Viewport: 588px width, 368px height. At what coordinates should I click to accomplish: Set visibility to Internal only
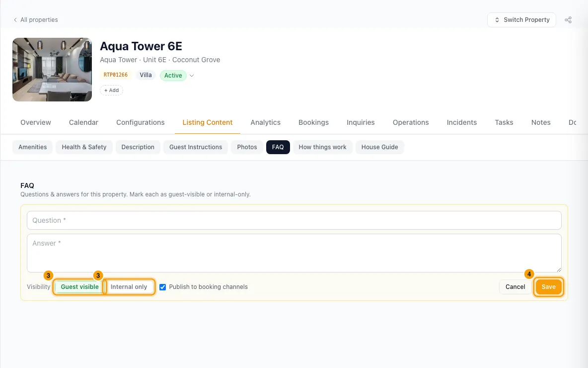[129, 287]
